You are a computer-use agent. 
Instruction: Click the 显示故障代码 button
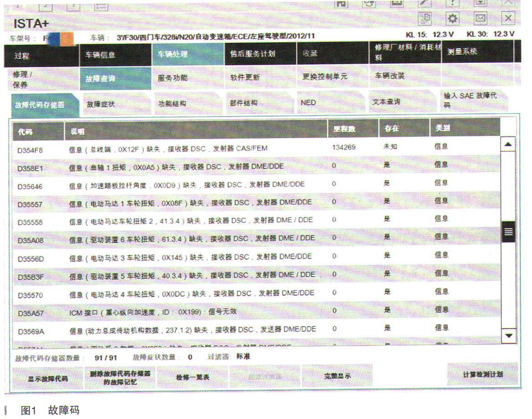(x=47, y=379)
